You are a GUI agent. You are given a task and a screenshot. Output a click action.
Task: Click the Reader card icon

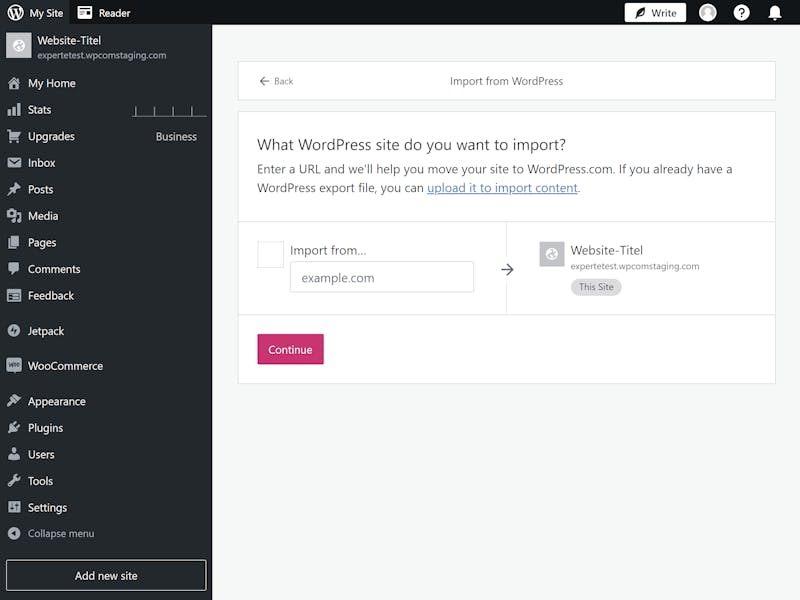[x=85, y=12]
